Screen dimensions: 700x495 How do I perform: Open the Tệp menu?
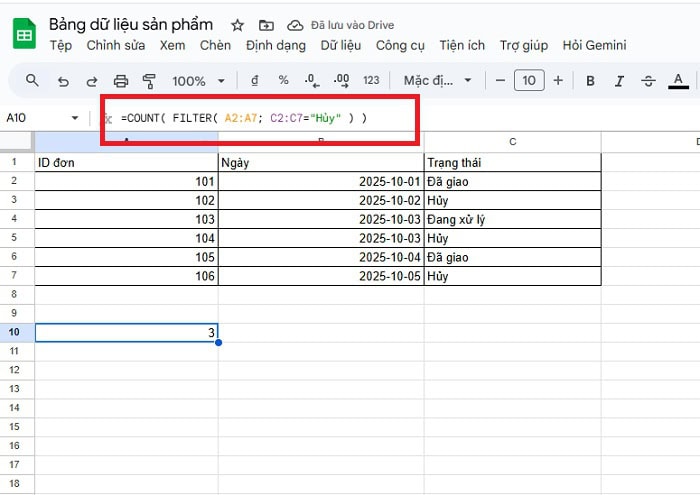click(x=61, y=46)
